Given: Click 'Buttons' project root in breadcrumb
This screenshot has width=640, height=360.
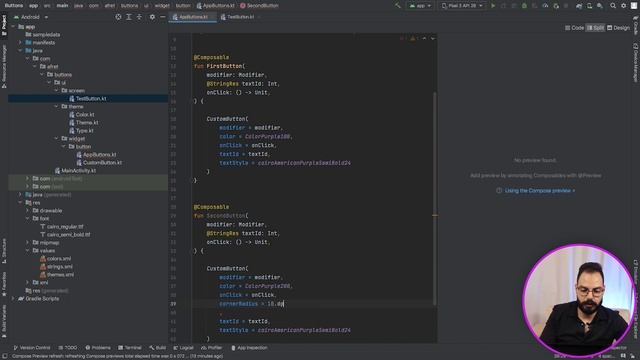Looking at the screenshot, I should (14, 6).
